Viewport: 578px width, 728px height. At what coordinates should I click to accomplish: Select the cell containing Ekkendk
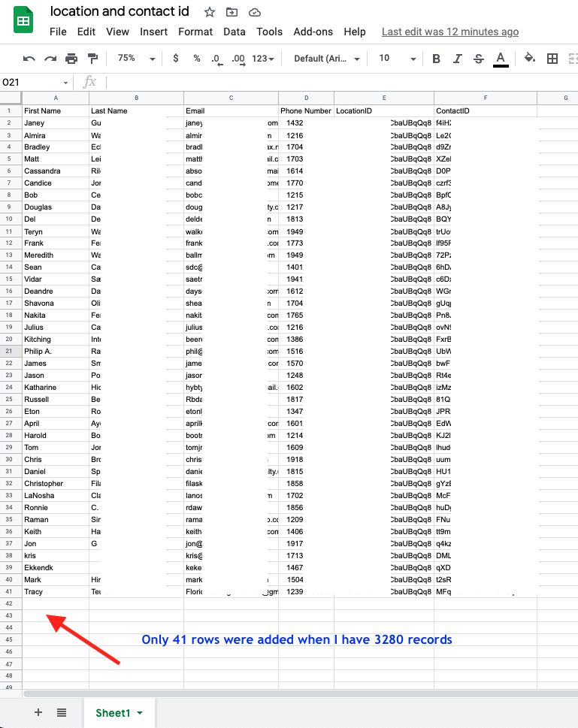tap(56, 567)
